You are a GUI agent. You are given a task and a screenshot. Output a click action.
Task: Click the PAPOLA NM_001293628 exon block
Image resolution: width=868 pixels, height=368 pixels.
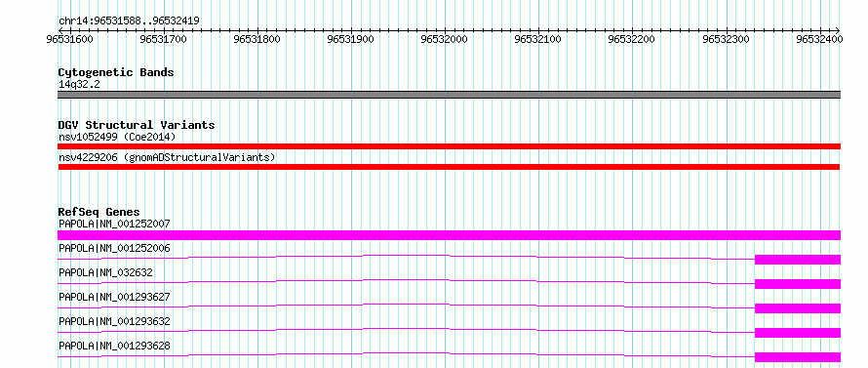pos(798,357)
